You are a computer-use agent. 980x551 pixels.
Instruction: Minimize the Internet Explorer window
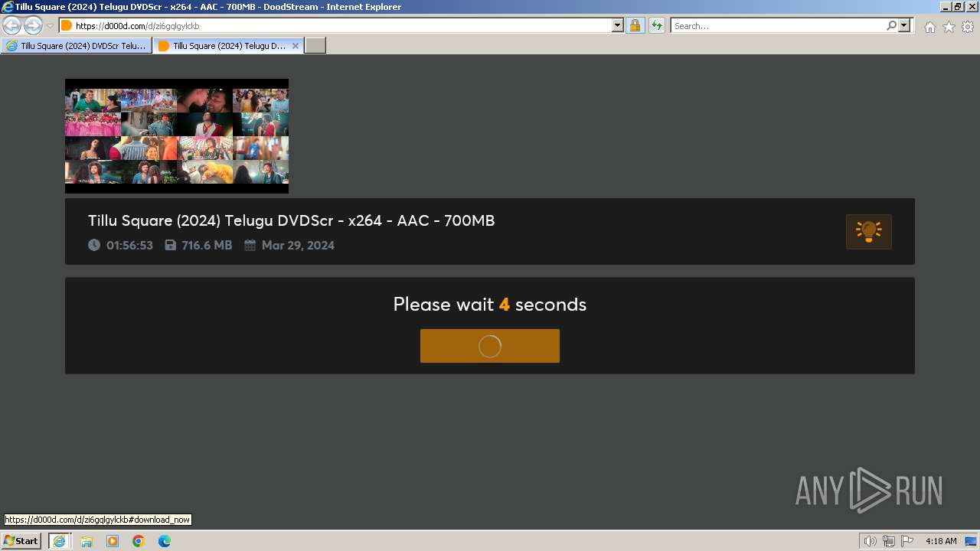coord(946,6)
